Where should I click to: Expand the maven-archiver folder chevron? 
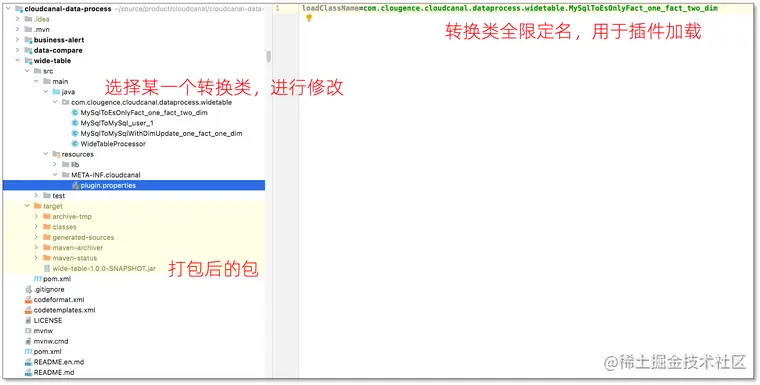pyautogui.click(x=36, y=248)
